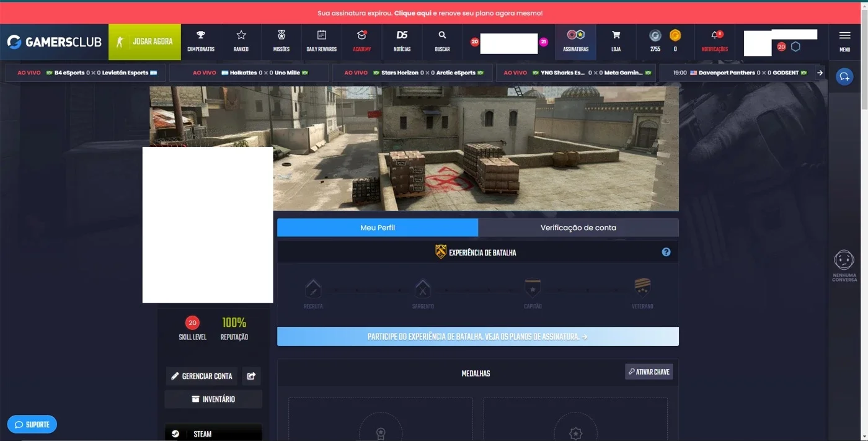Click the Recruta rank badge
868x441 pixels.
click(313, 288)
